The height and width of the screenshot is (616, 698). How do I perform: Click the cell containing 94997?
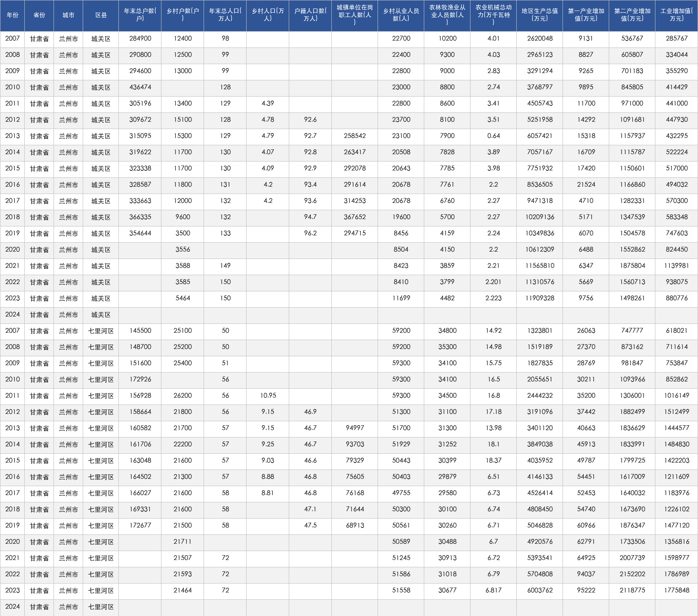pos(354,429)
